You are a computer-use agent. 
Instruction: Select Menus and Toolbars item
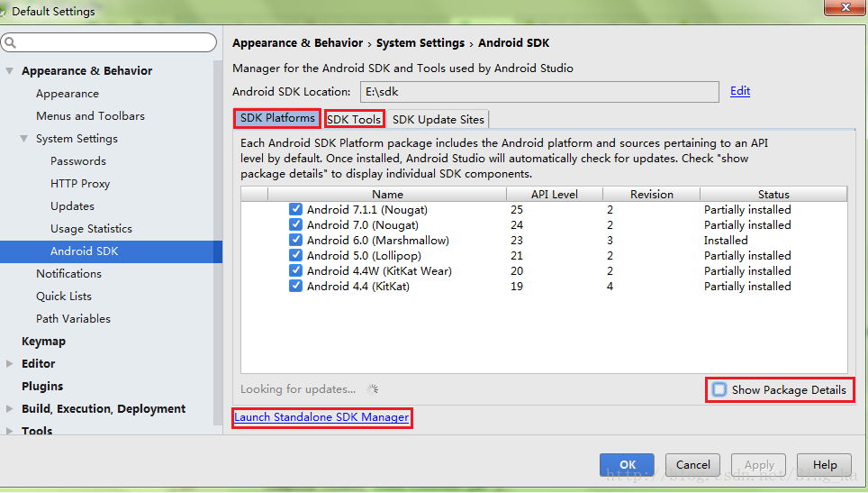90,115
